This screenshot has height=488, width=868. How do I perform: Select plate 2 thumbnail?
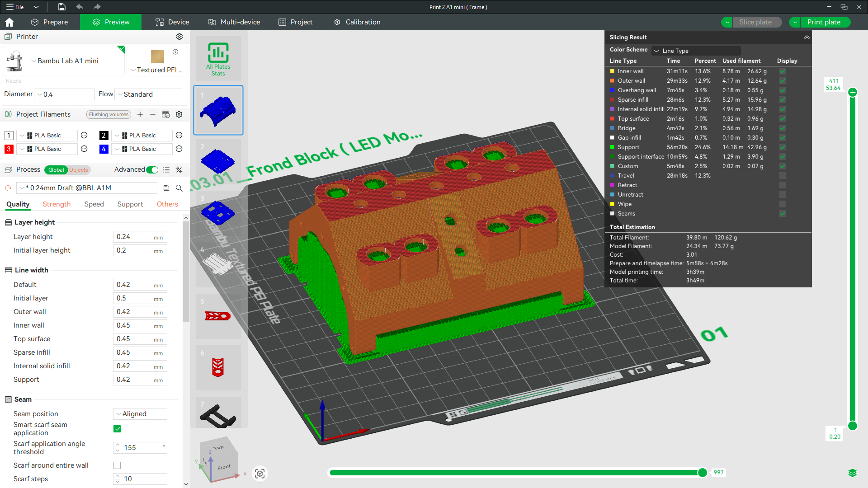[218, 162]
